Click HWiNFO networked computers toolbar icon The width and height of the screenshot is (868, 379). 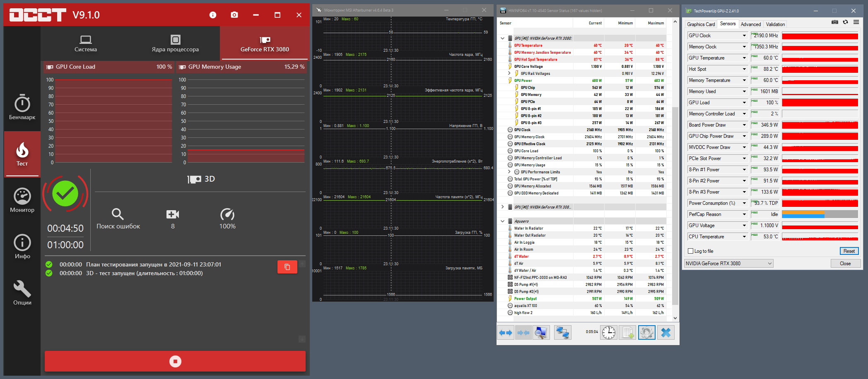click(x=562, y=333)
